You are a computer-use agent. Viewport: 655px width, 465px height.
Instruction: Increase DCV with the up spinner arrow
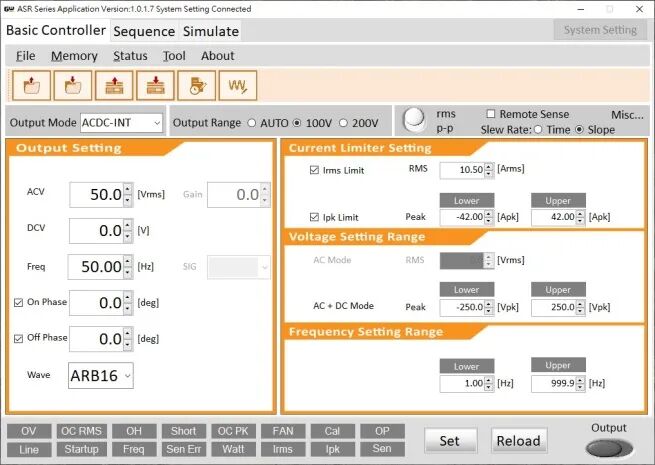128,225
